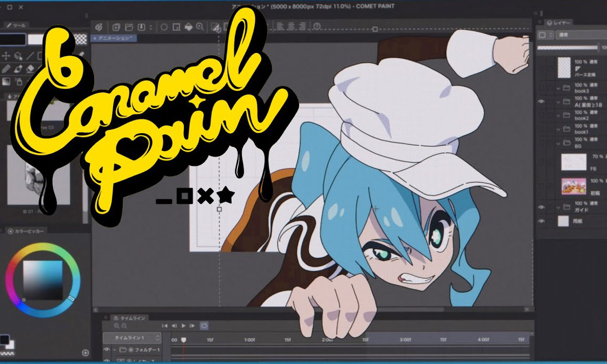Select the パース定規 layer thumbnail
This screenshot has height=364, width=607.
click(x=564, y=67)
